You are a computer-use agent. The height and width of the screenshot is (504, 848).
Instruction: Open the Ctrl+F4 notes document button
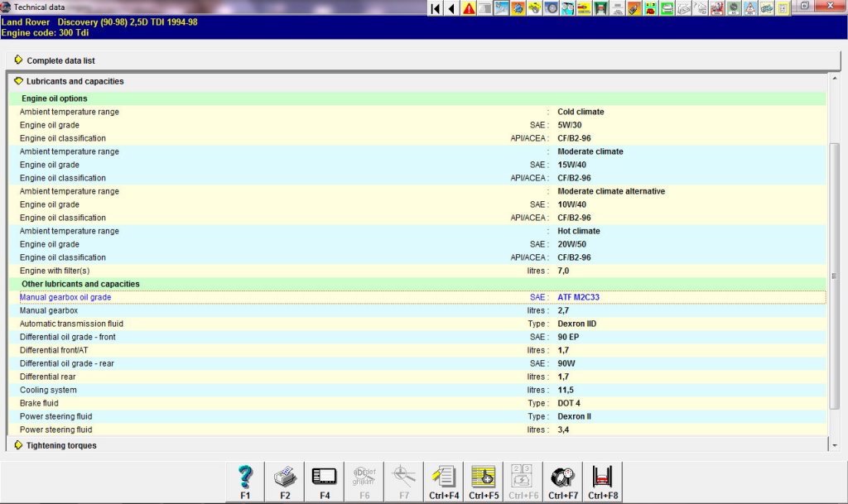(x=444, y=482)
